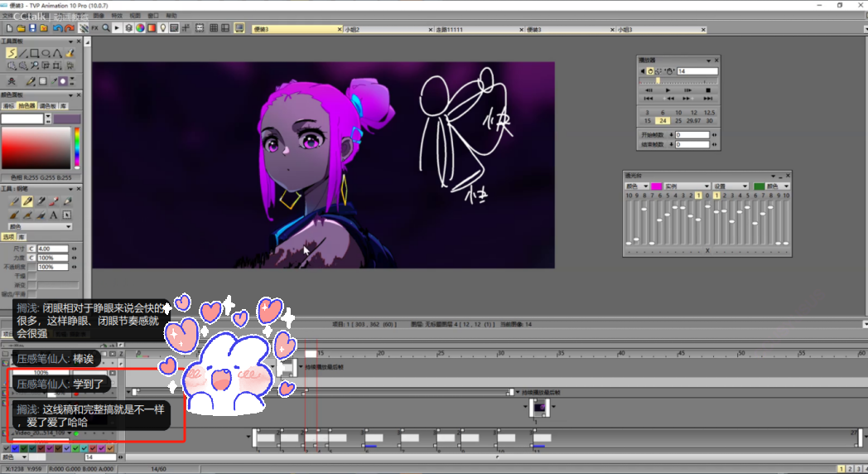Select the spline curve tool
This screenshot has width=868, height=474.
click(x=58, y=53)
